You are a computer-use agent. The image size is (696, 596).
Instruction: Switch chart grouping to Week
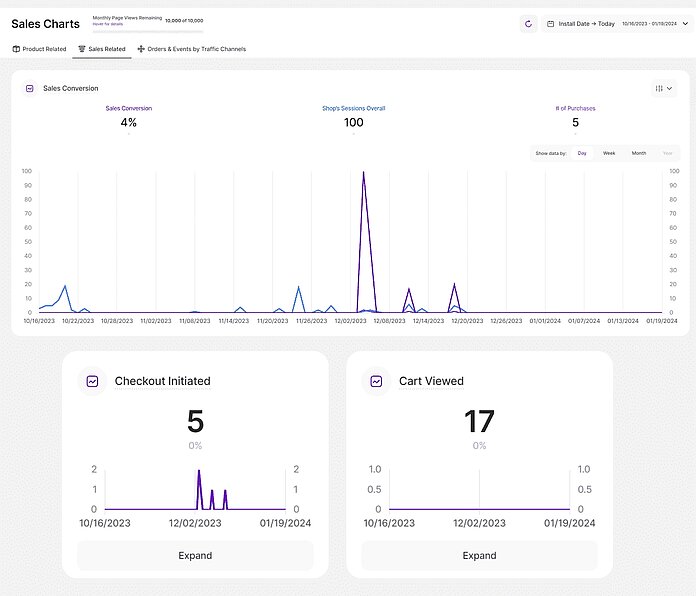coord(609,153)
